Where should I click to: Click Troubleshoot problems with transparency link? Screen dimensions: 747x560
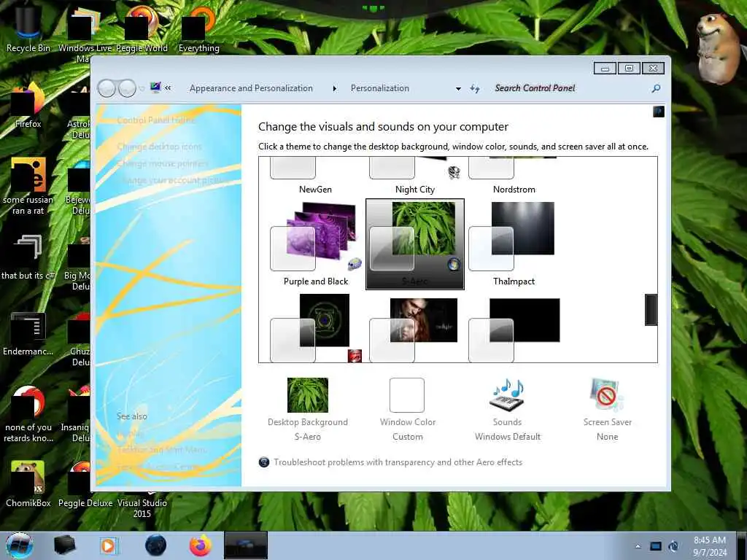pos(398,462)
